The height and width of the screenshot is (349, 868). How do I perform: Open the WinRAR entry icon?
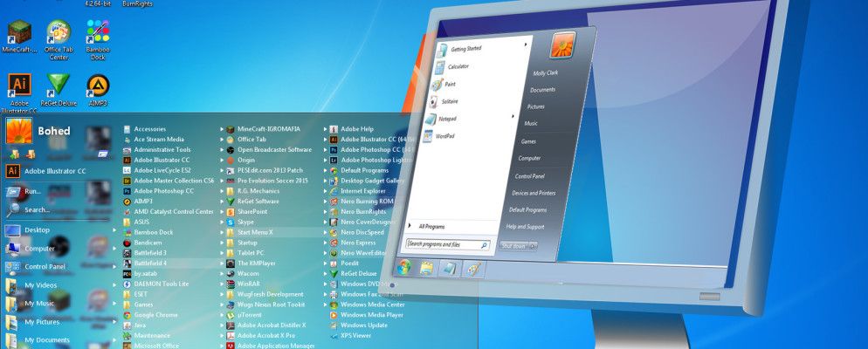click(x=231, y=284)
